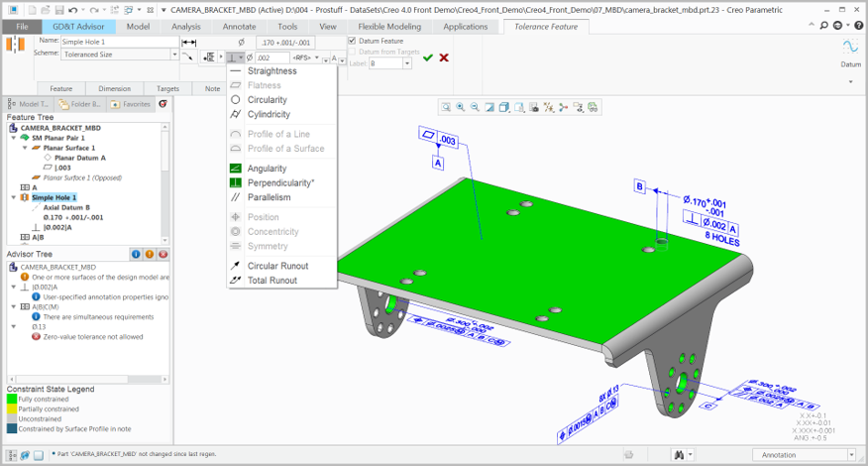868x466 pixels.
Task: Switch to the Folder Browser panel tab
Action: 79,104
